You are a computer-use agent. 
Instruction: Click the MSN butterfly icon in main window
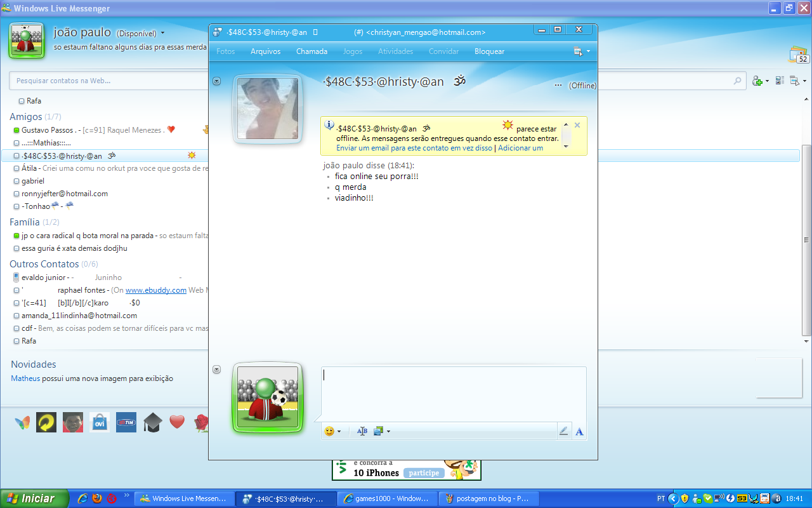(x=22, y=423)
